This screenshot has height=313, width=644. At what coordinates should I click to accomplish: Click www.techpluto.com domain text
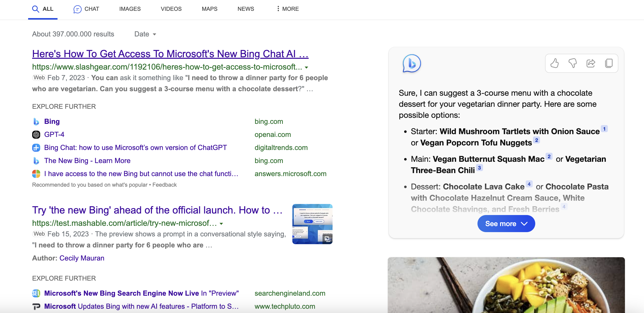(x=285, y=306)
